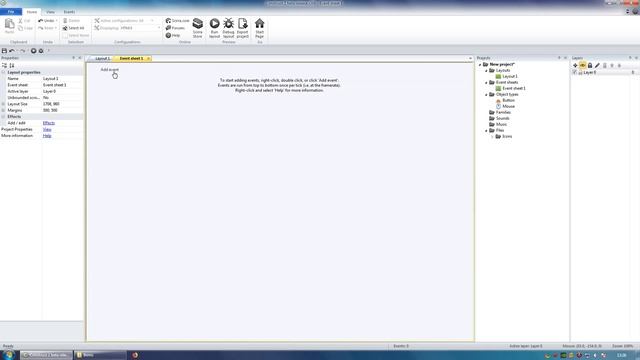Click the debug icon in quick access toolbar
640x360 pixels.
coord(41,51)
